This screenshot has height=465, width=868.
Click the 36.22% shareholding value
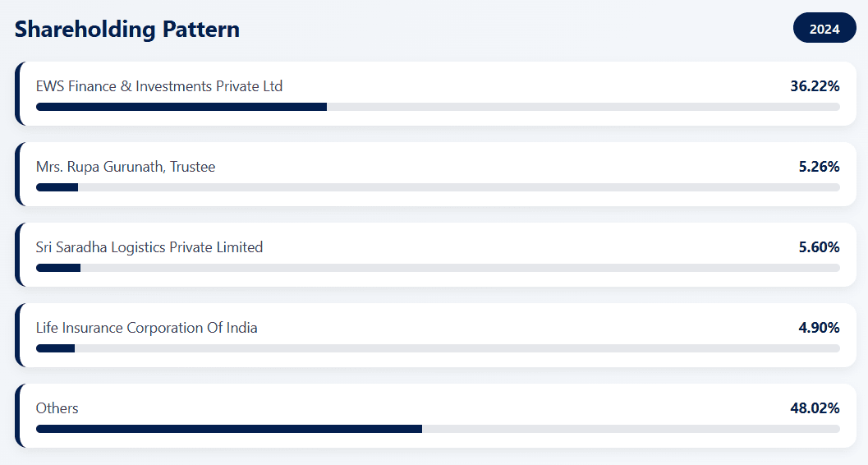815,86
